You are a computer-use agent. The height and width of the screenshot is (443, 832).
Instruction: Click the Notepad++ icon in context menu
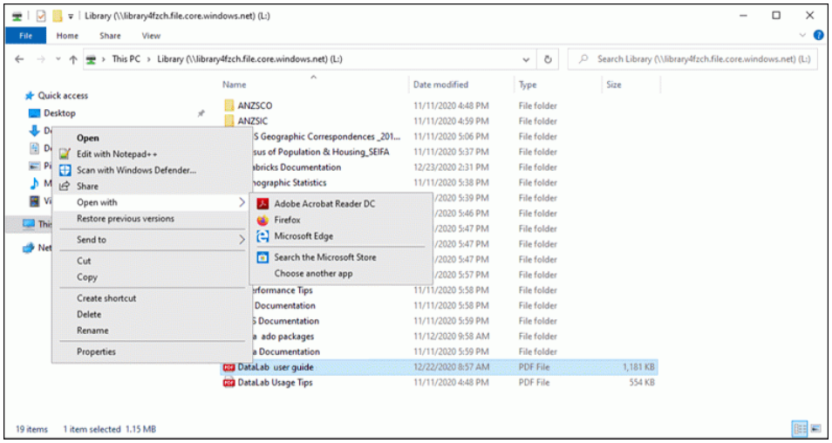65,154
